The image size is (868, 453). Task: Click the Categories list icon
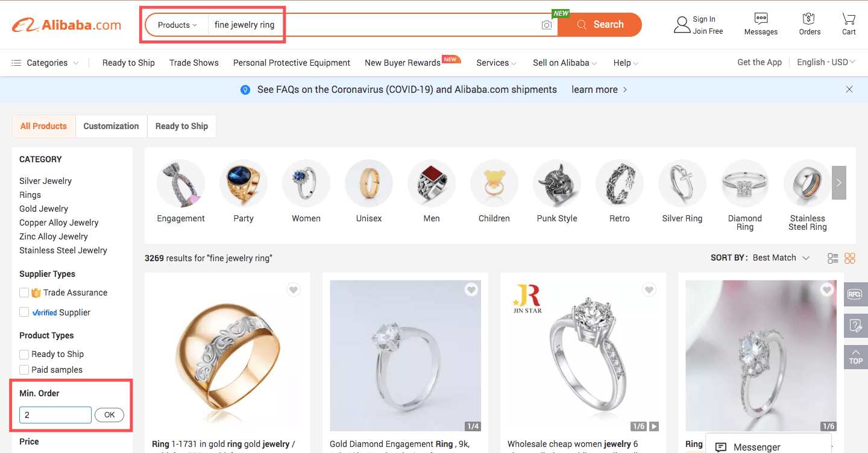tap(16, 62)
